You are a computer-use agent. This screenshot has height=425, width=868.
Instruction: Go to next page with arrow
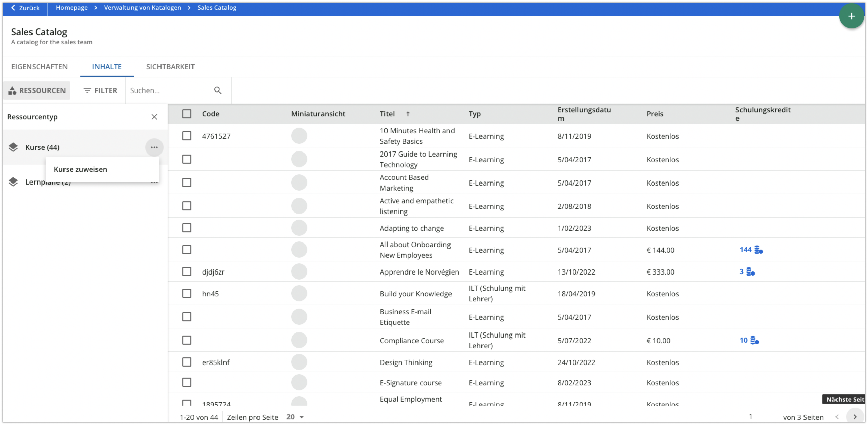pyautogui.click(x=855, y=417)
